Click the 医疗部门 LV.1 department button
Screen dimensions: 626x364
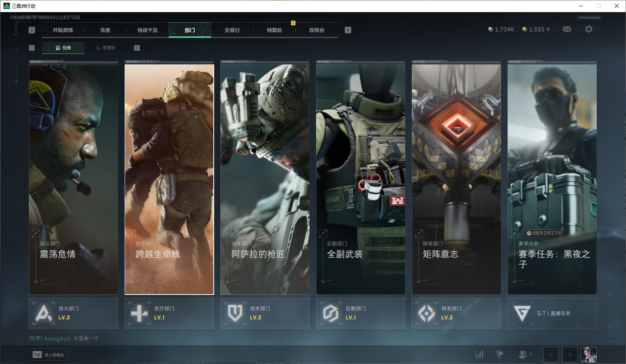[169, 313]
